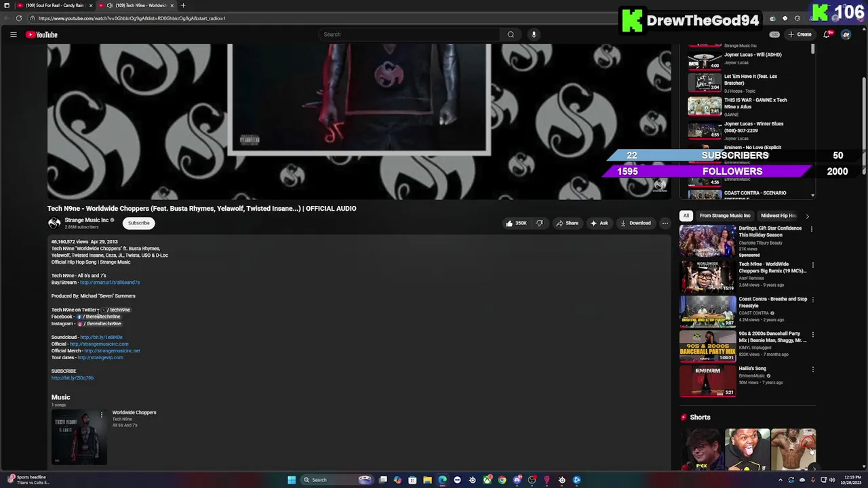Click the Create button
868x488 pixels.
point(800,35)
